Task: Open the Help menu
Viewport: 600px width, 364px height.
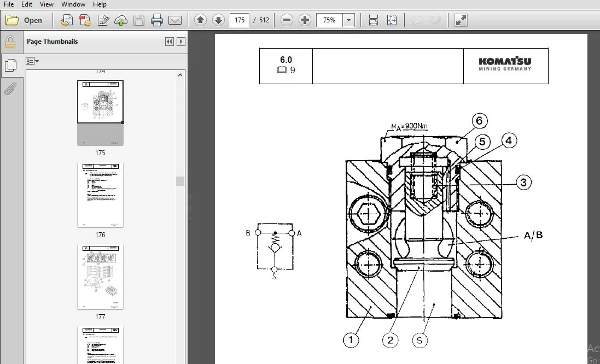Action: (100, 4)
